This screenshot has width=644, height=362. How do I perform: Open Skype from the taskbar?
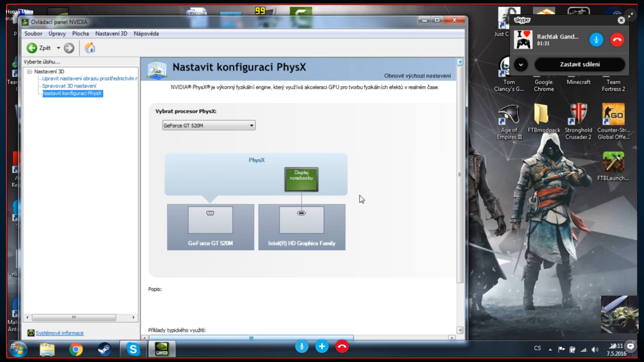[133, 349]
